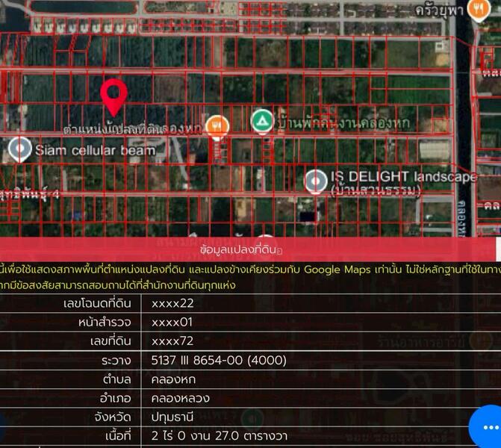Viewport: 501px width, 448px height.
Task: Select the เลขที่ดิน value xxxx72
Action: (x=172, y=341)
